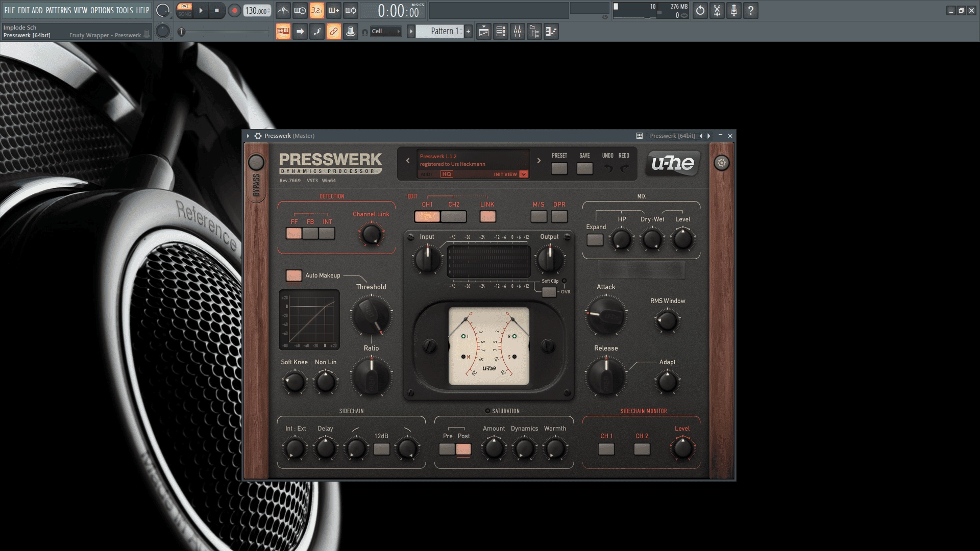Click the SAVE preset button
Screen dimensions: 980x551
pyautogui.click(x=585, y=168)
